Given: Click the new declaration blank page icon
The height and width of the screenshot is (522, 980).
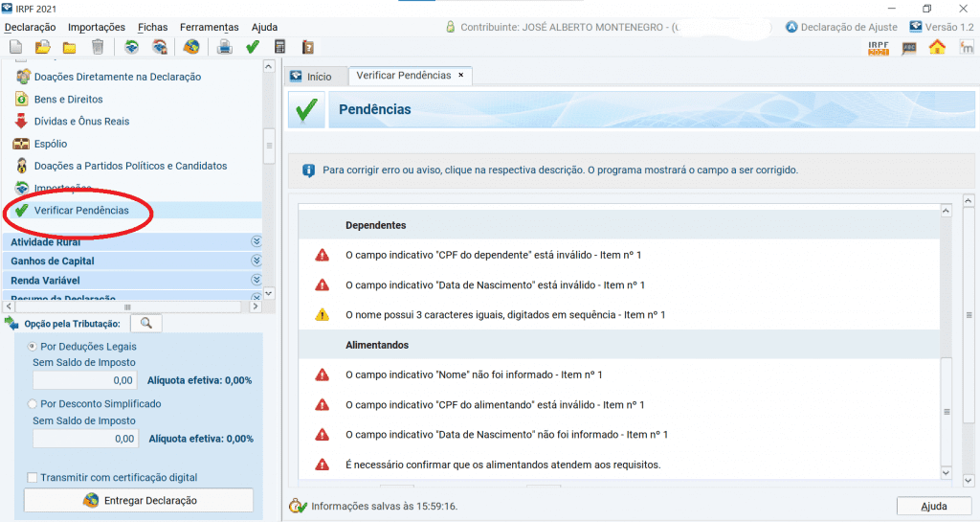Looking at the screenshot, I should tap(16, 47).
